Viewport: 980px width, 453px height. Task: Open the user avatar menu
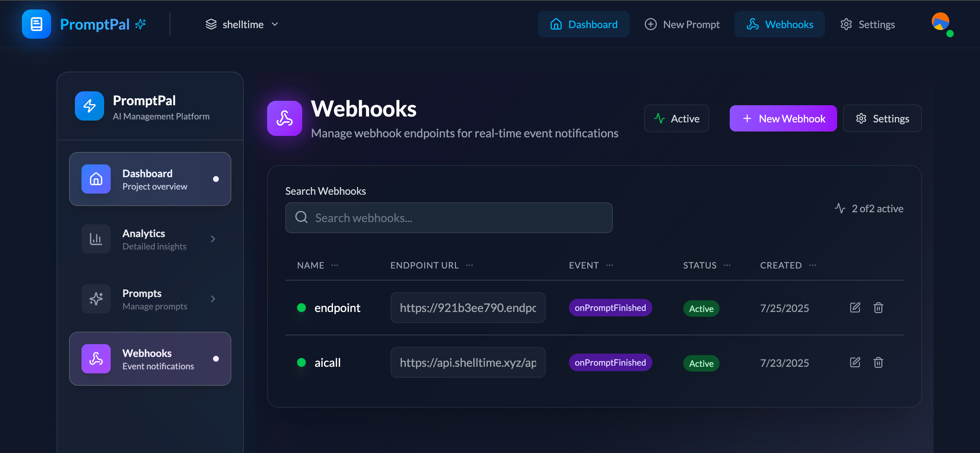[x=941, y=22]
